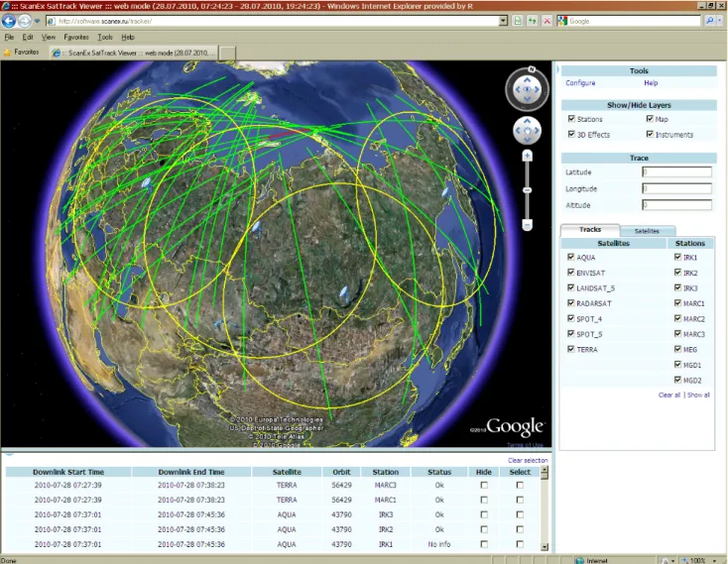Click the table scrollbar up arrow
Image resolution: width=728 pixels, height=564 pixels.
[545, 470]
